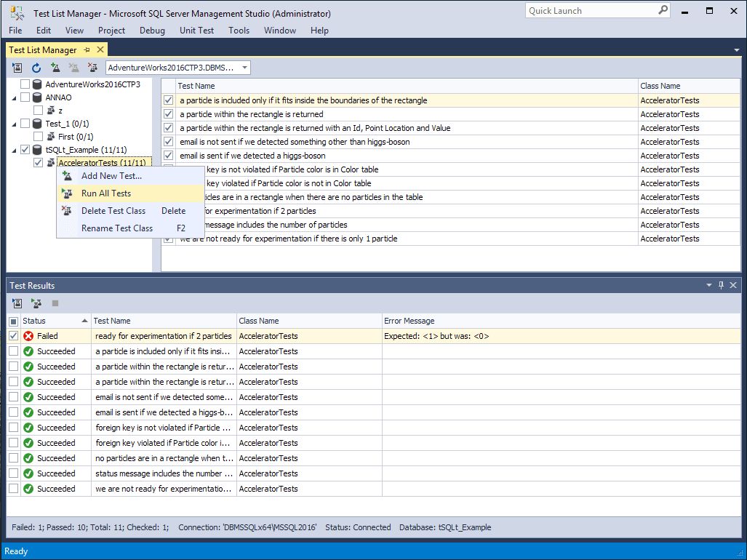Click the grayed-out flask icon in Test List Manager toolbar
The image size is (747, 560).
pyautogui.click(x=74, y=68)
